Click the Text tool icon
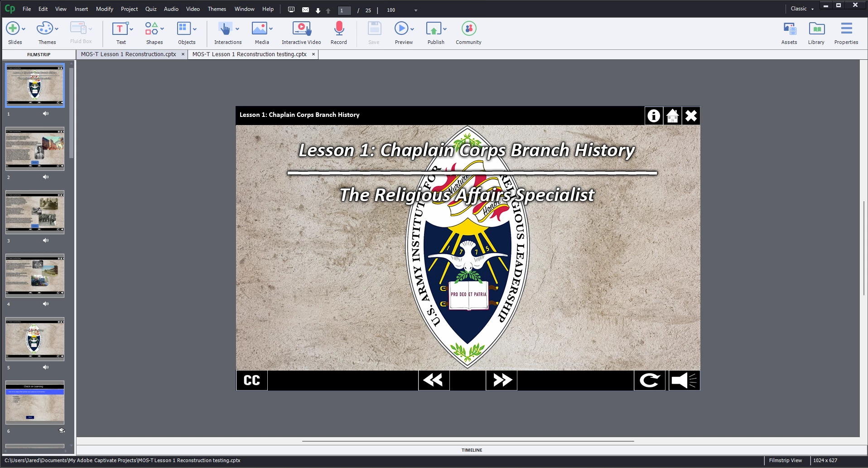The width and height of the screenshot is (868, 468). [x=120, y=29]
